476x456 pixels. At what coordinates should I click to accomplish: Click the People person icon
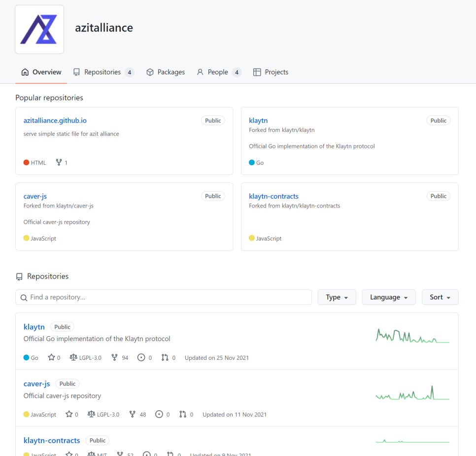coord(200,72)
